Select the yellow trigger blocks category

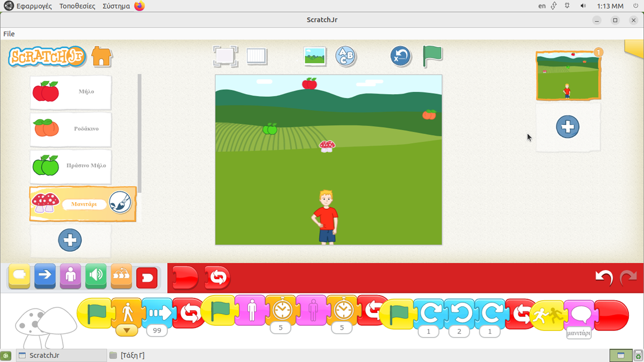click(19, 276)
